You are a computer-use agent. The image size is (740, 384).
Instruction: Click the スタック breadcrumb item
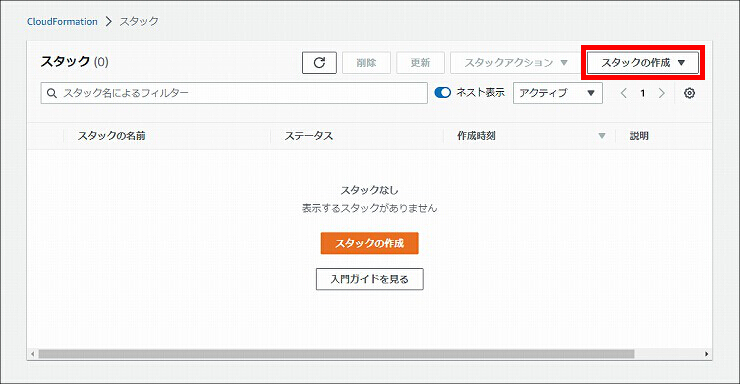(x=139, y=22)
